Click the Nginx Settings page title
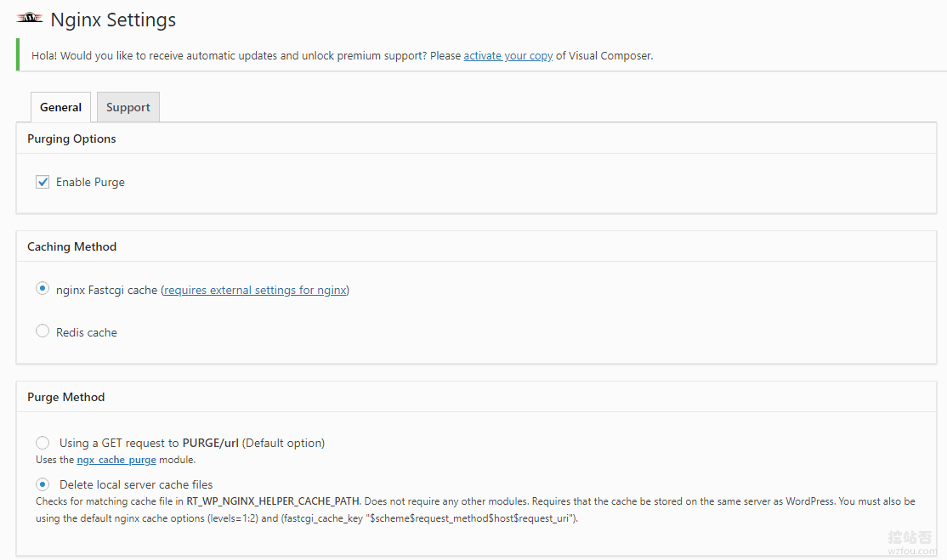The width and height of the screenshot is (947, 560). (x=113, y=20)
